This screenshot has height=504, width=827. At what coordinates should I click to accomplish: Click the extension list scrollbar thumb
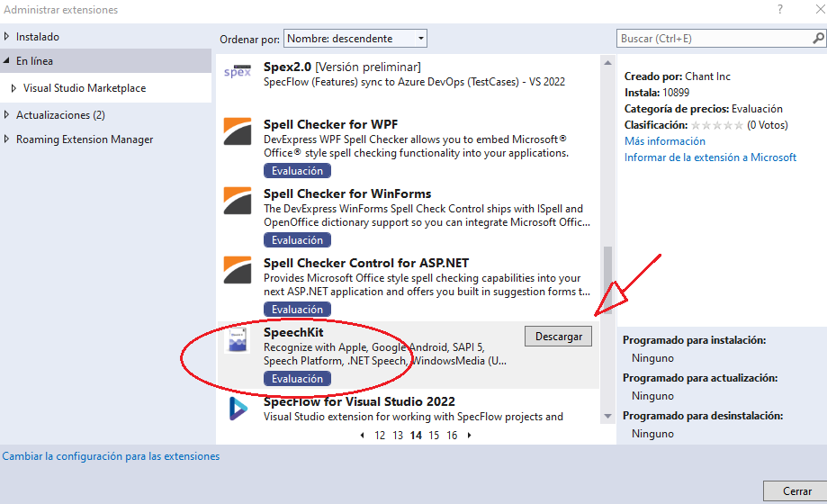(607, 280)
